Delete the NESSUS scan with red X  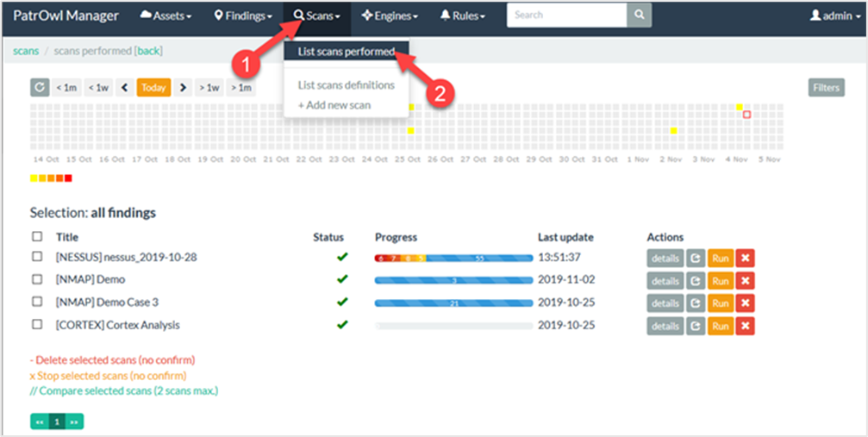click(745, 257)
